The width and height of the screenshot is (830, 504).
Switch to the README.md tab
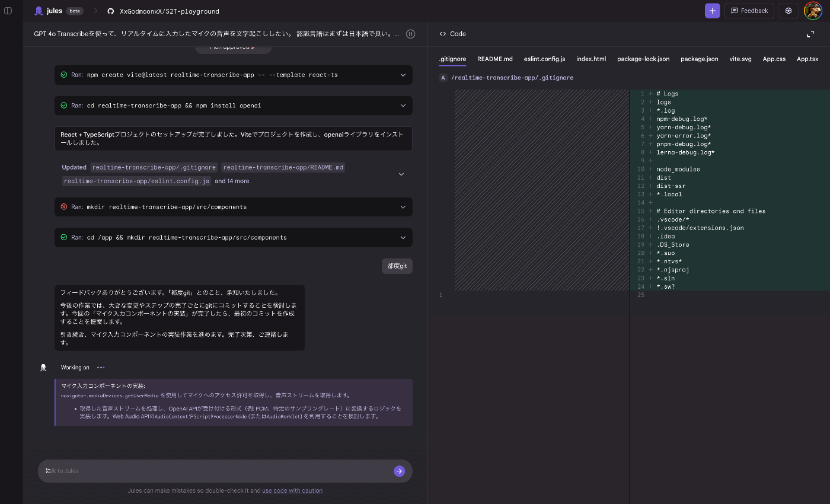pos(495,59)
